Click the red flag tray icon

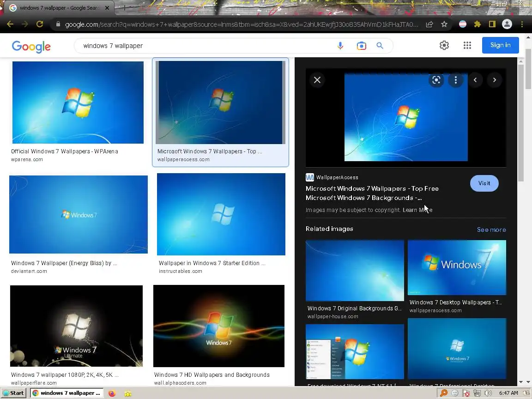[466, 393]
